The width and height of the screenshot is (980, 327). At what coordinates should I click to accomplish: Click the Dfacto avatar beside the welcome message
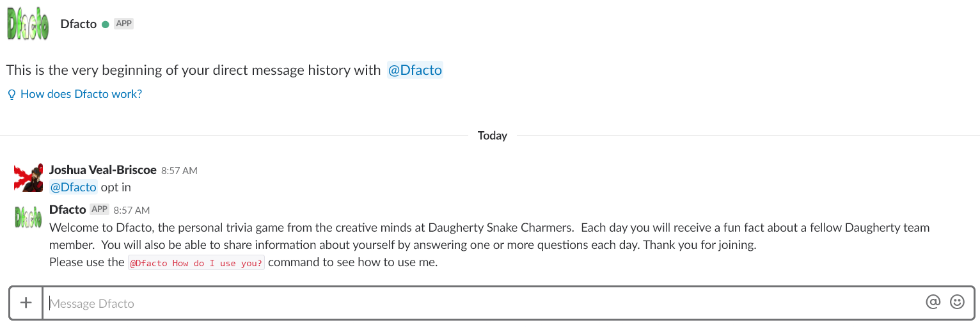(29, 217)
